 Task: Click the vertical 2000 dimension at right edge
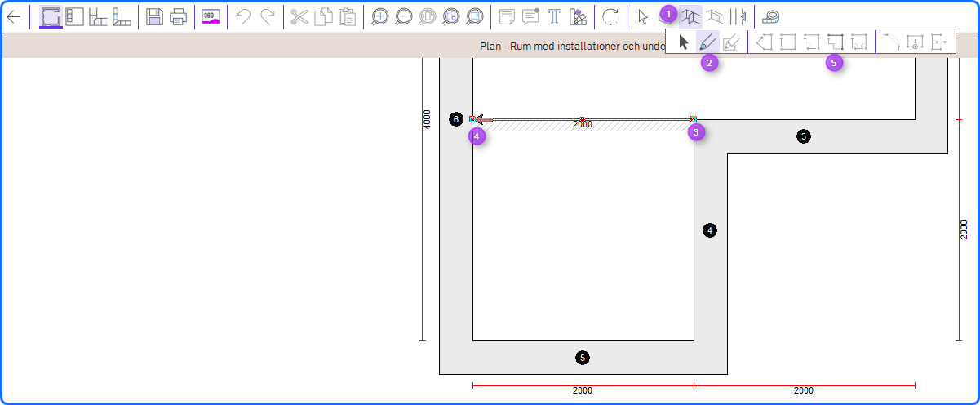[964, 230]
